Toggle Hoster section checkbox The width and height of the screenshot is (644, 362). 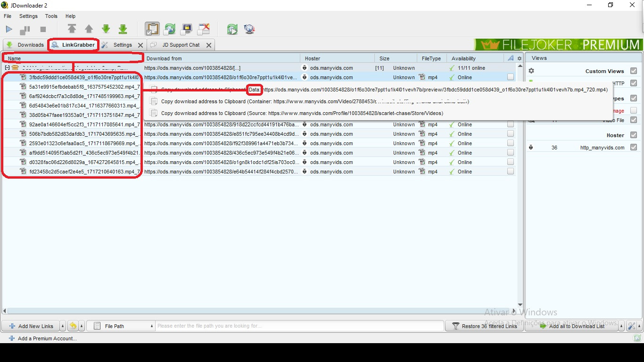point(633,135)
